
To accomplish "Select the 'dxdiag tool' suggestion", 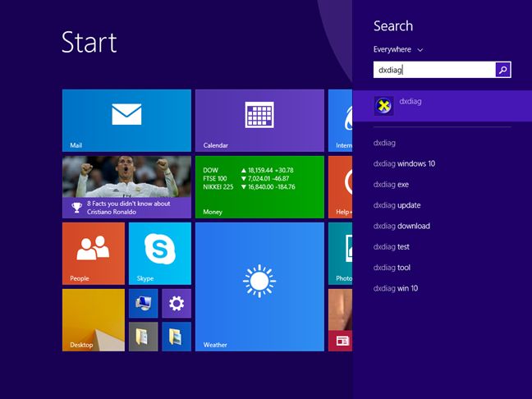I will click(x=392, y=268).
